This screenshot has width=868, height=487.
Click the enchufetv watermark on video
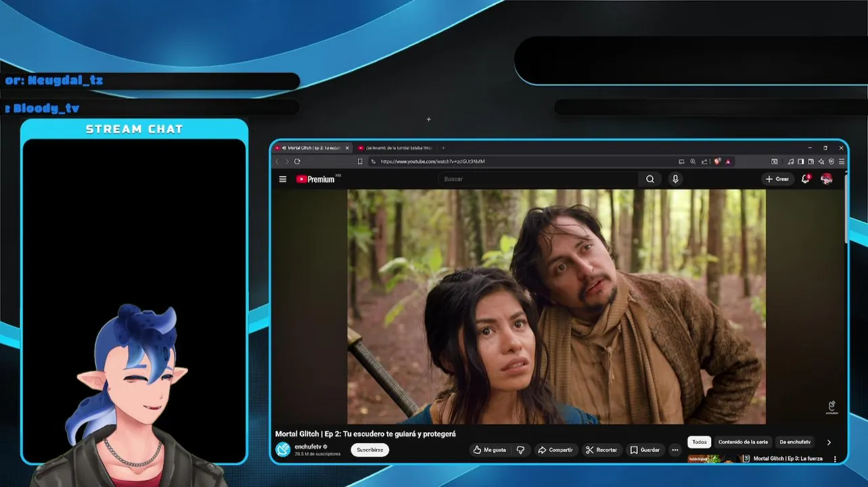coord(831,407)
